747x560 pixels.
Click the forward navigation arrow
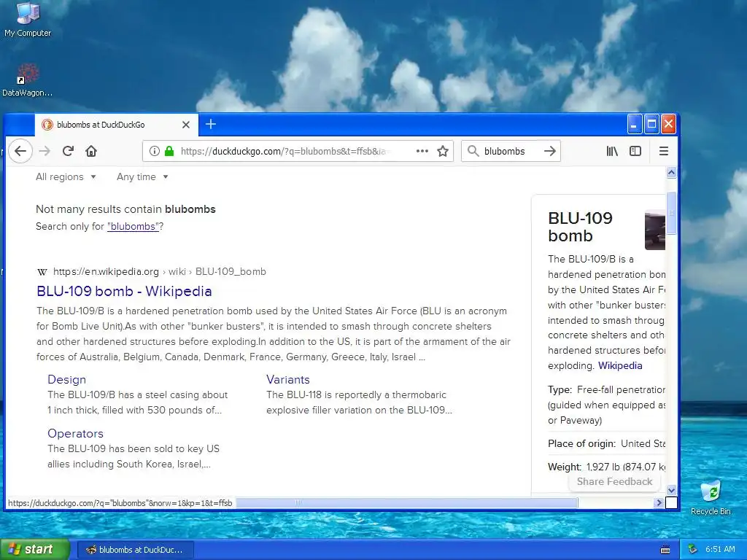tap(44, 151)
